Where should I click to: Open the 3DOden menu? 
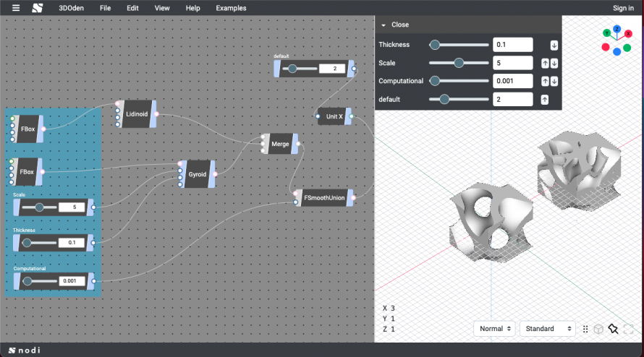click(71, 8)
